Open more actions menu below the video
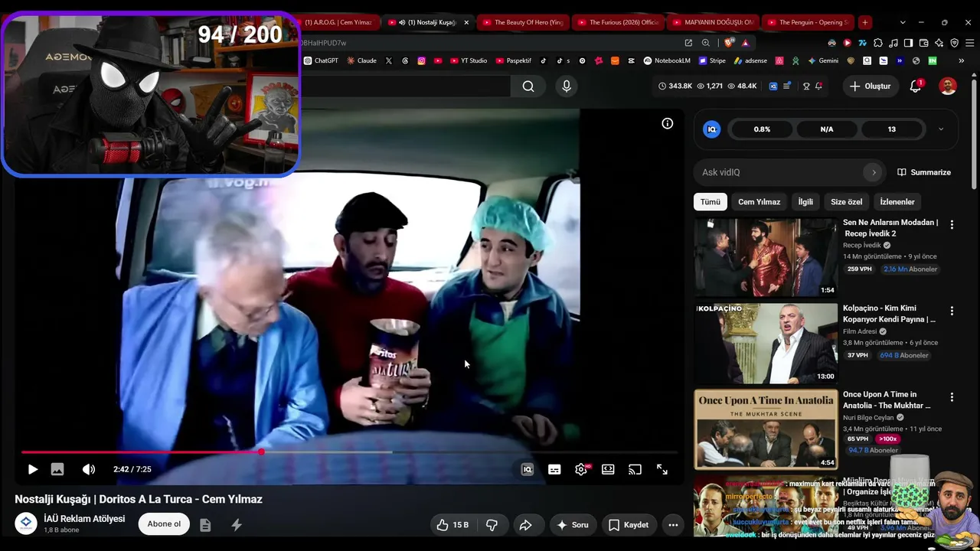This screenshot has height=551, width=980. coord(673,525)
